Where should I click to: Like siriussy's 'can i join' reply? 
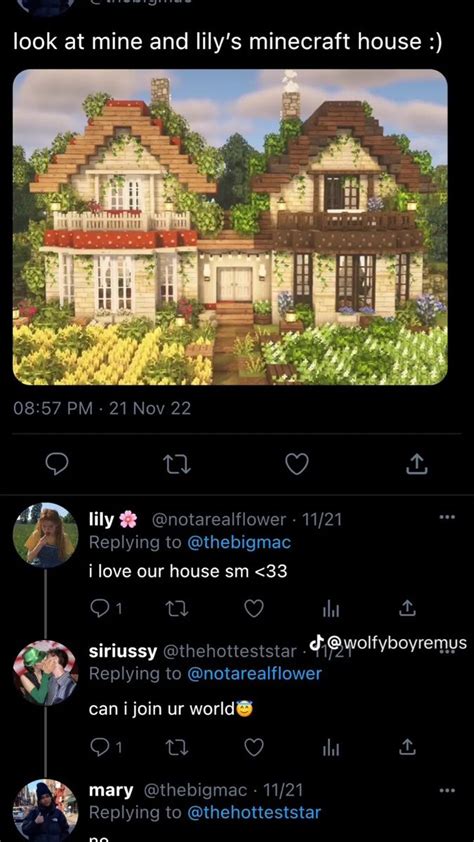click(254, 747)
